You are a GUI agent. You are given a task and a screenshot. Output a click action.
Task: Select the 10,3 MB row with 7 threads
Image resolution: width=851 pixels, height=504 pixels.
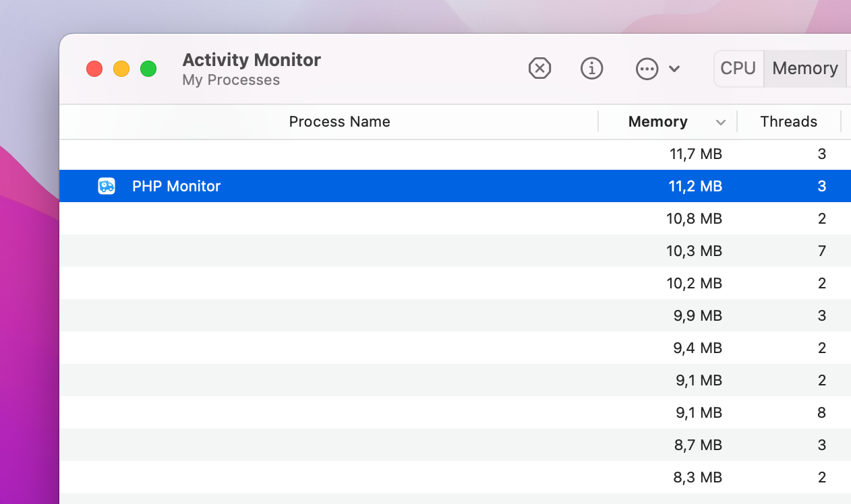[455, 251]
